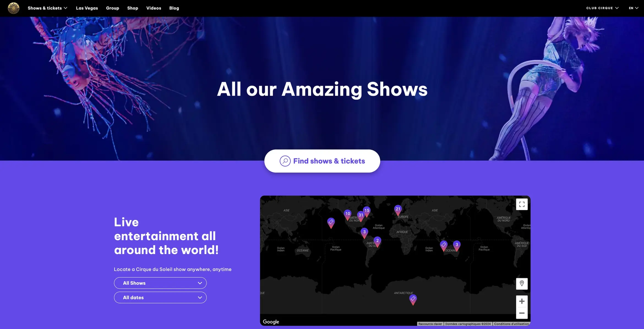Open the EN language selector
This screenshot has height=329, width=644.
[x=633, y=8]
